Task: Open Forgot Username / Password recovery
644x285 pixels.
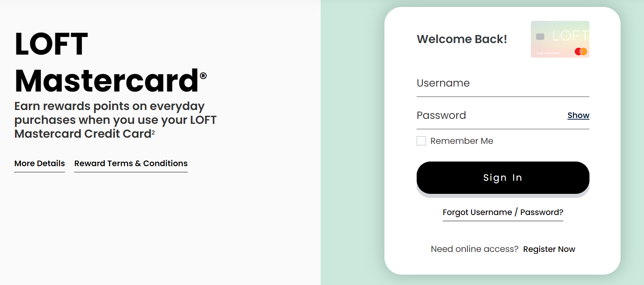Action: (x=503, y=212)
